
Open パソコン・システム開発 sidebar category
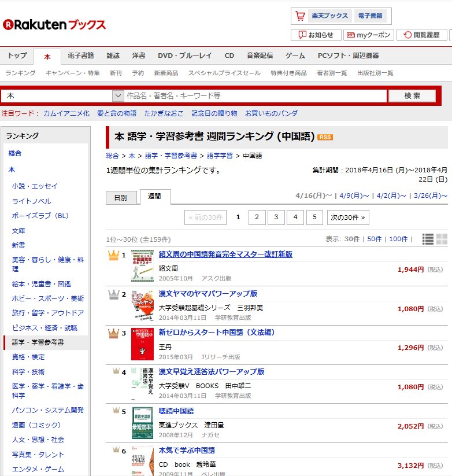click(x=47, y=411)
